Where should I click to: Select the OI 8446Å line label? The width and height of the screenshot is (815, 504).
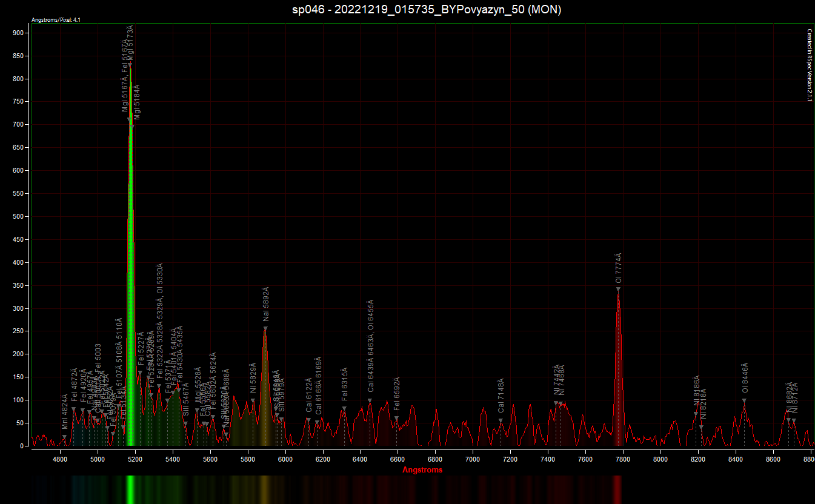coord(745,379)
